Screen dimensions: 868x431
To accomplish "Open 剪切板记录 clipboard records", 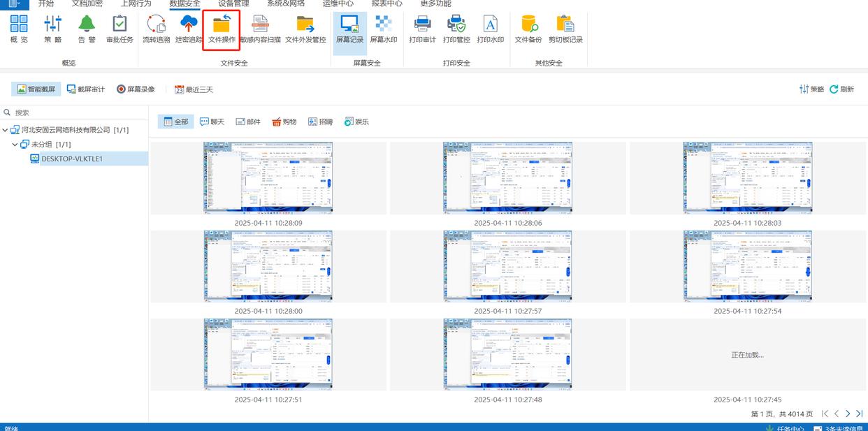I will pyautogui.click(x=565, y=29).
